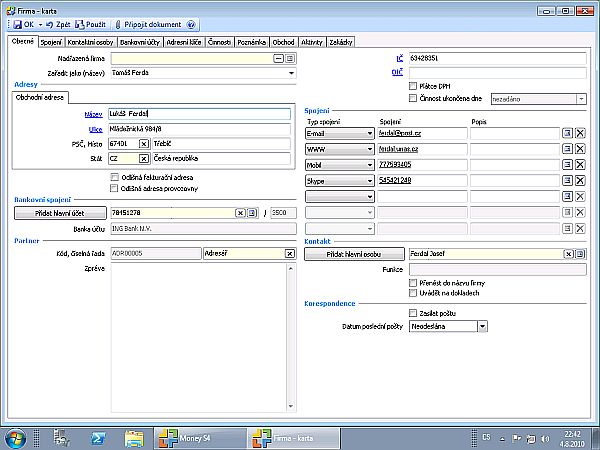Toggle Činnost ukončena dne checkbox
This screenshot has width=600, height=450.
(x=412, y=98)
